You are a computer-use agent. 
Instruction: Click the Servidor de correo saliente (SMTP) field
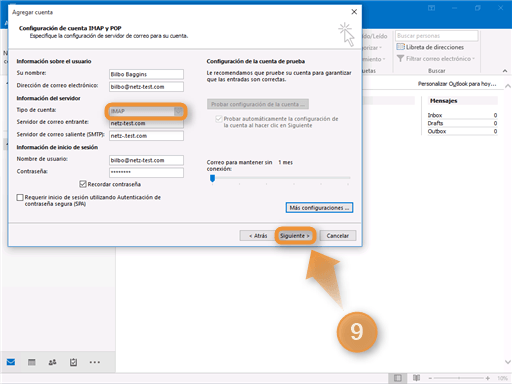146,136
